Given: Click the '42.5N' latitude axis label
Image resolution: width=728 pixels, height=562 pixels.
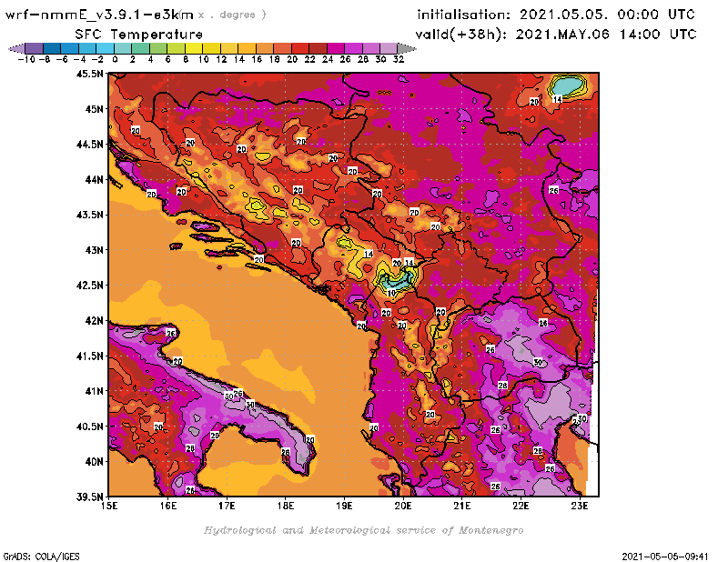Looking at the screenshot, I should pos(89,286).
